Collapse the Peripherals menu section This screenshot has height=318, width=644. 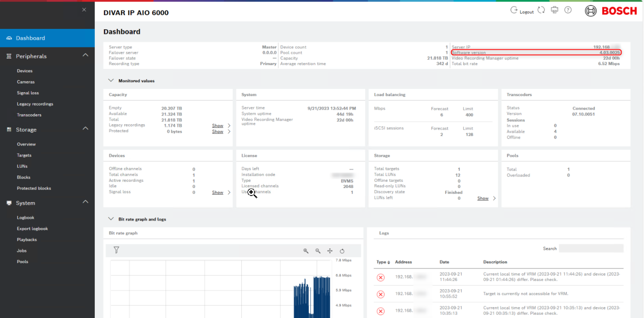coord(85,55)
